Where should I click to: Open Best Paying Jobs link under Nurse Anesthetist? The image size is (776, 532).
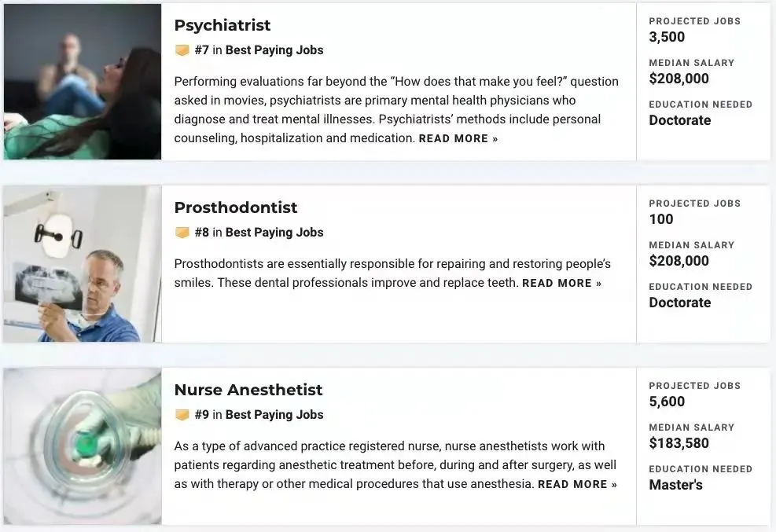tap(274, 415)
